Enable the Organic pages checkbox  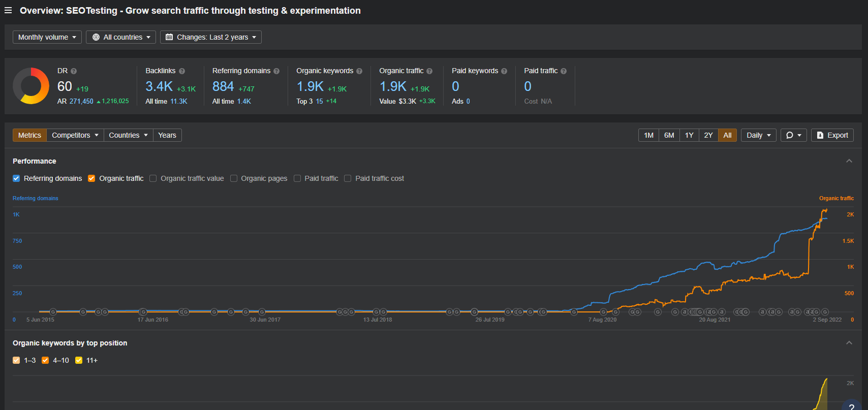[x=234, y=178]
